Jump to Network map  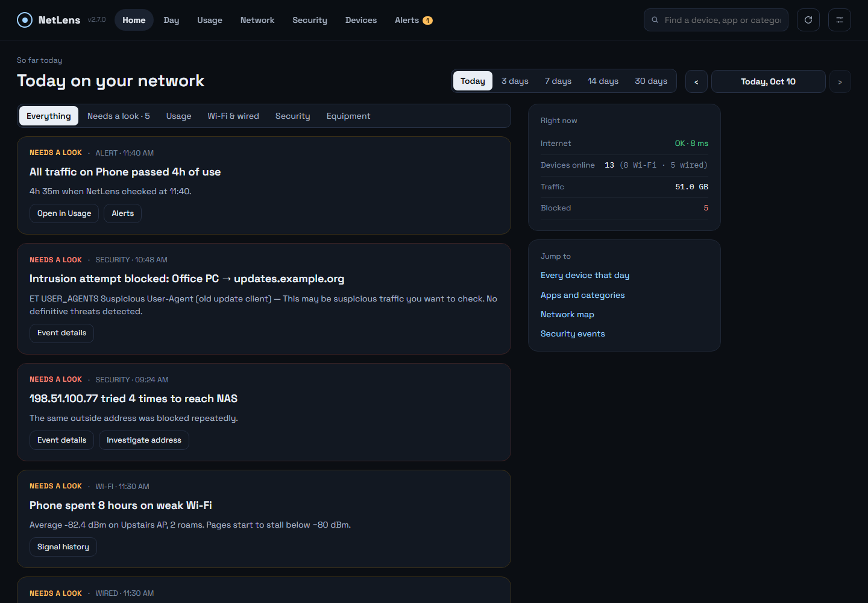point(567,314)
